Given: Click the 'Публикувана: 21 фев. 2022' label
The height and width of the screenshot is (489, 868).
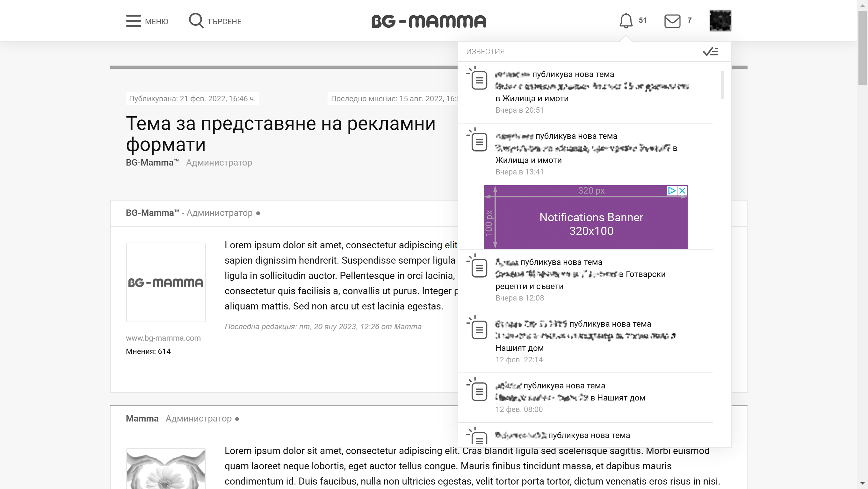Looking at the screenshot, I should 192,99.
